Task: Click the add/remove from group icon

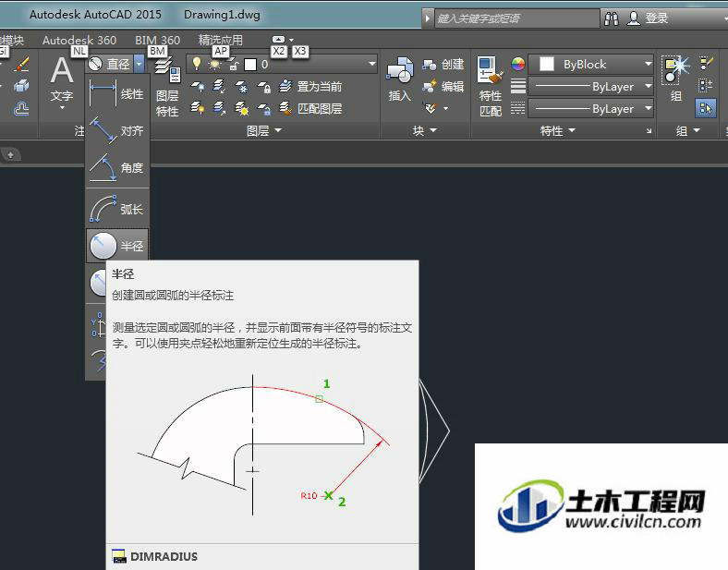Action: point(706,86)
